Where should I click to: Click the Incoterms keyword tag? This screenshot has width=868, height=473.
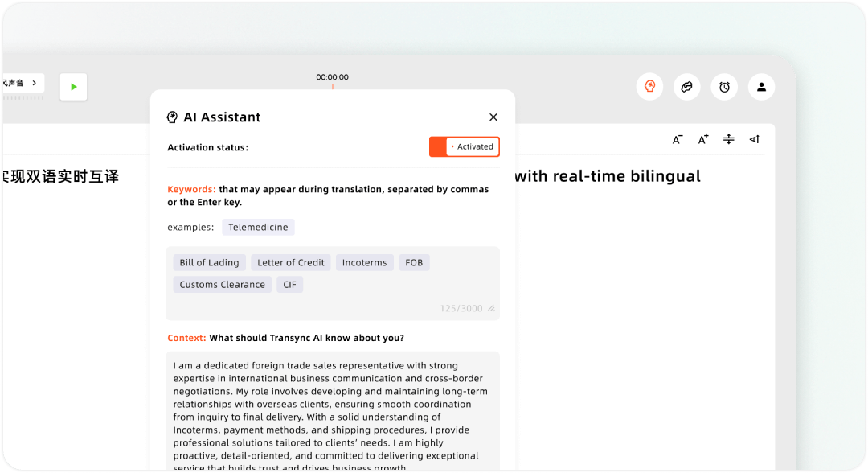pos(364,262)
